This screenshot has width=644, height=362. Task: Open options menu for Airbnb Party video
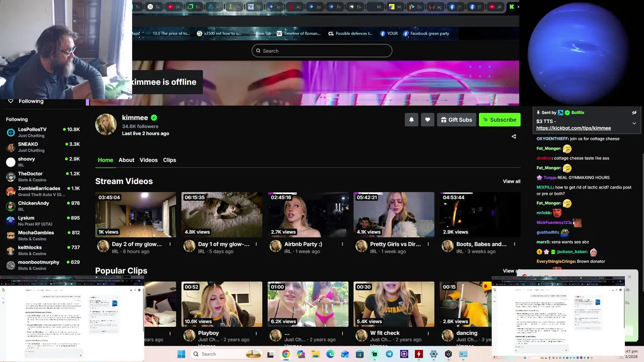pyautogui.click(x=342, y=244)
